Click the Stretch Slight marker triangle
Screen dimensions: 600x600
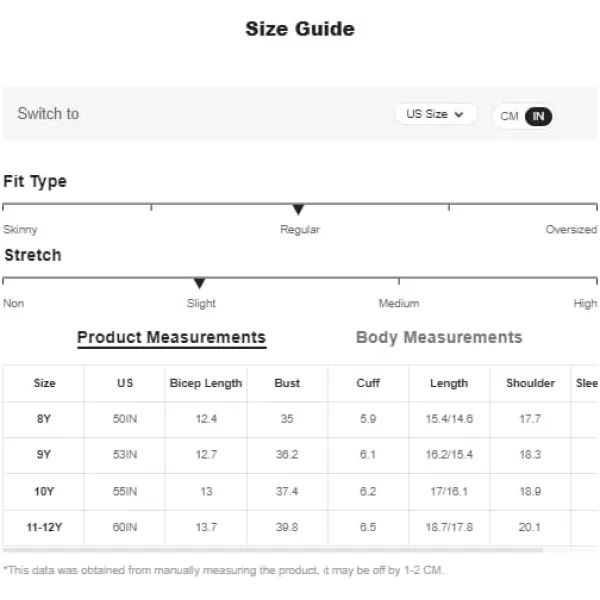pyautogui.click(x=199, y=284)
